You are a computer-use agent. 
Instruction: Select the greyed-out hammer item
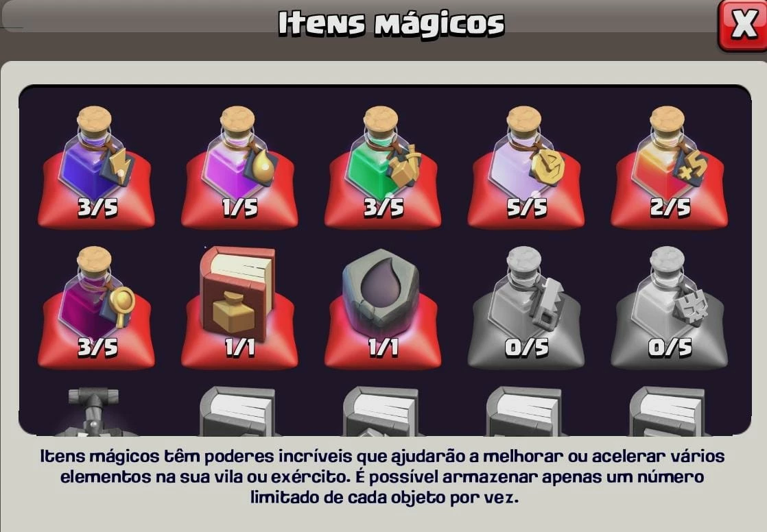pyautogui.click(x=94, y=411)
